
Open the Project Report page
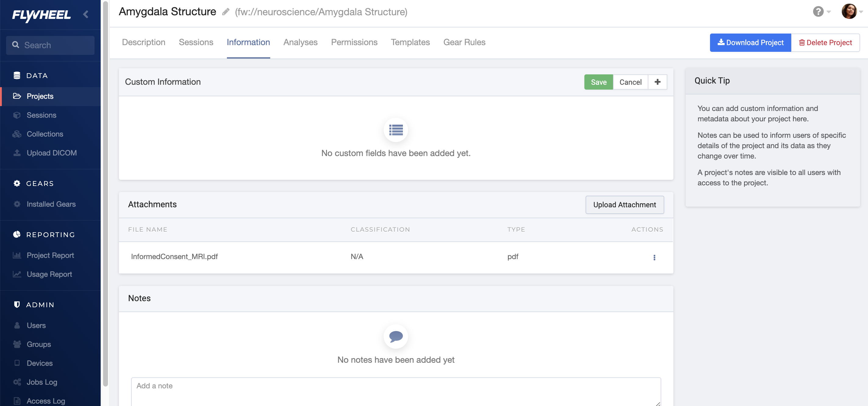[51, 255]
